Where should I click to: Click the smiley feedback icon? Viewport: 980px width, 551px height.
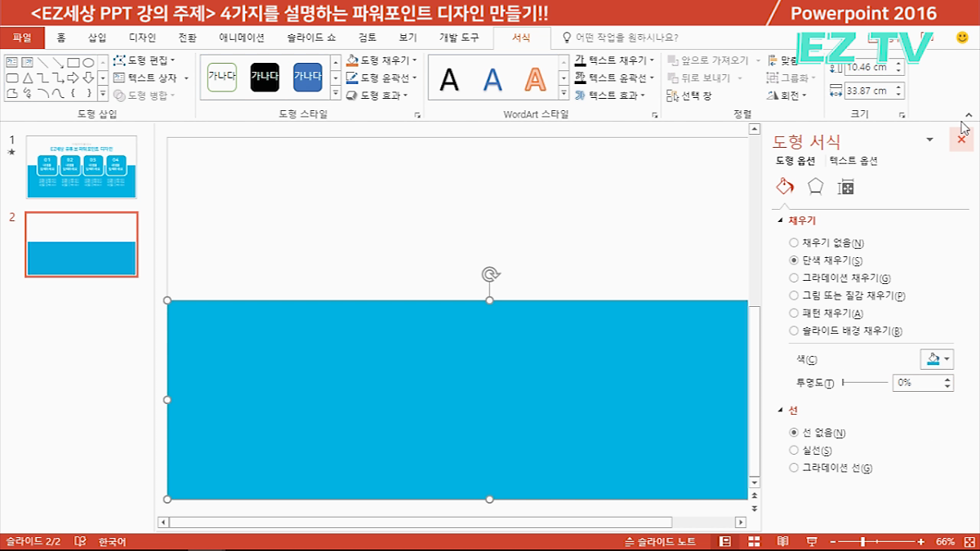(x=962, y=38)
